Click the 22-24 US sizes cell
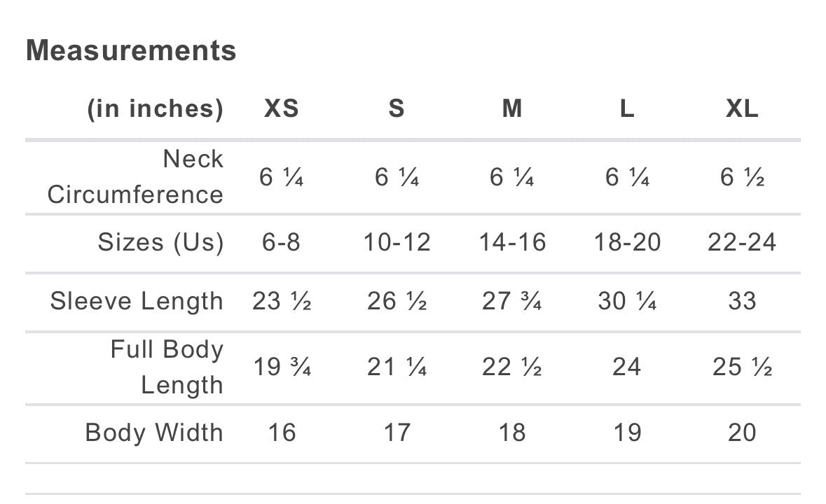Screen dimensions: 826x504 click(x=742, y=242)
